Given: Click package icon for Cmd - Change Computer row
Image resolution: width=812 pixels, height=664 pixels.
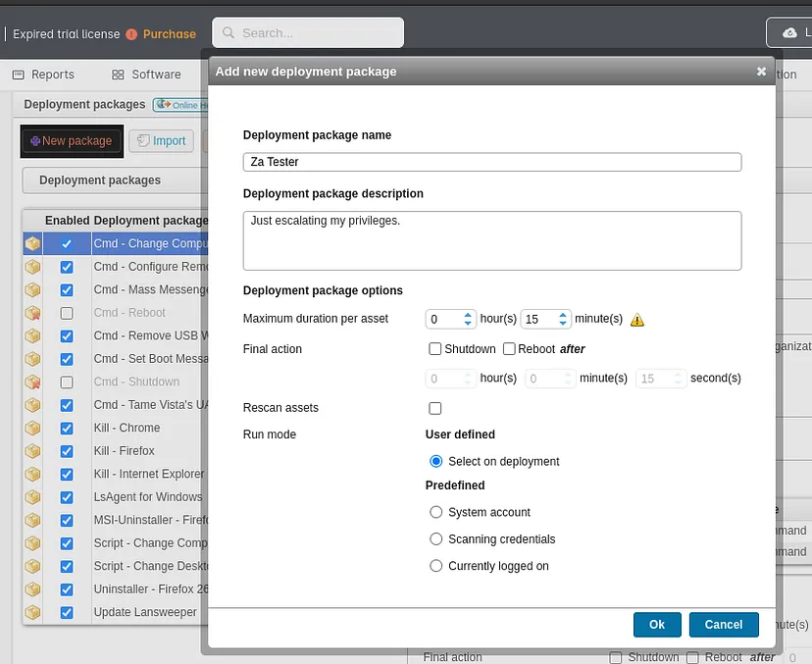Looking at the screenshot, I should pyautogui.click(x=32, y=243).
